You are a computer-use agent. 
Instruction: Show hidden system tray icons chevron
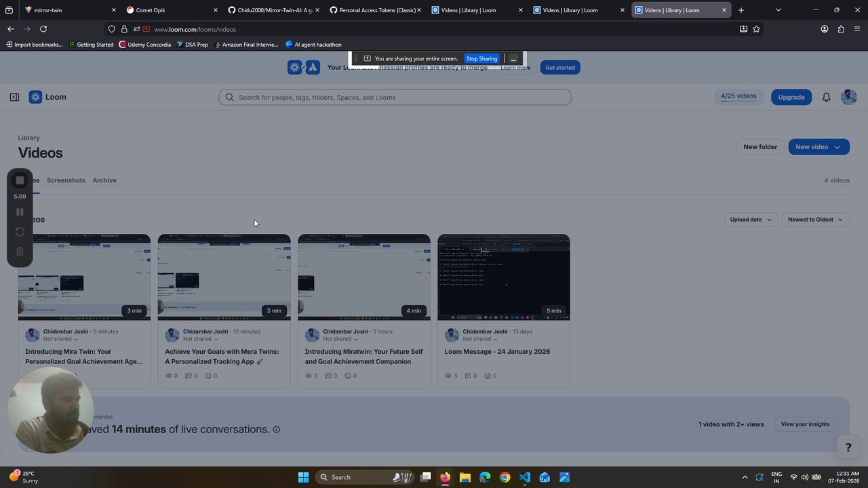(x=745, y=477)
